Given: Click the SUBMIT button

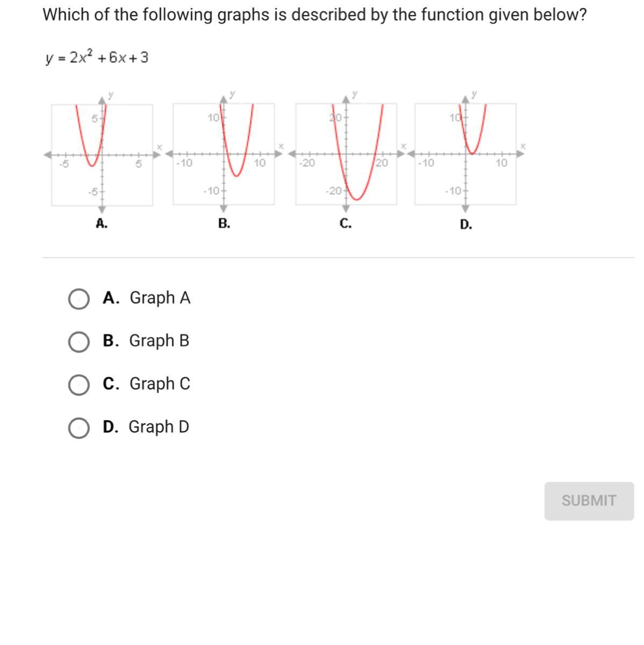Looking at the screenshot, I should coord(589,501).
